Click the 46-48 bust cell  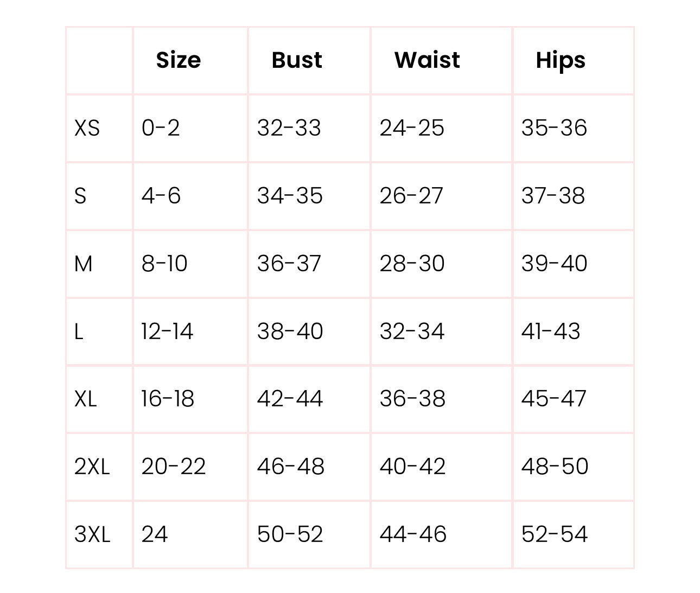[291, 467]
